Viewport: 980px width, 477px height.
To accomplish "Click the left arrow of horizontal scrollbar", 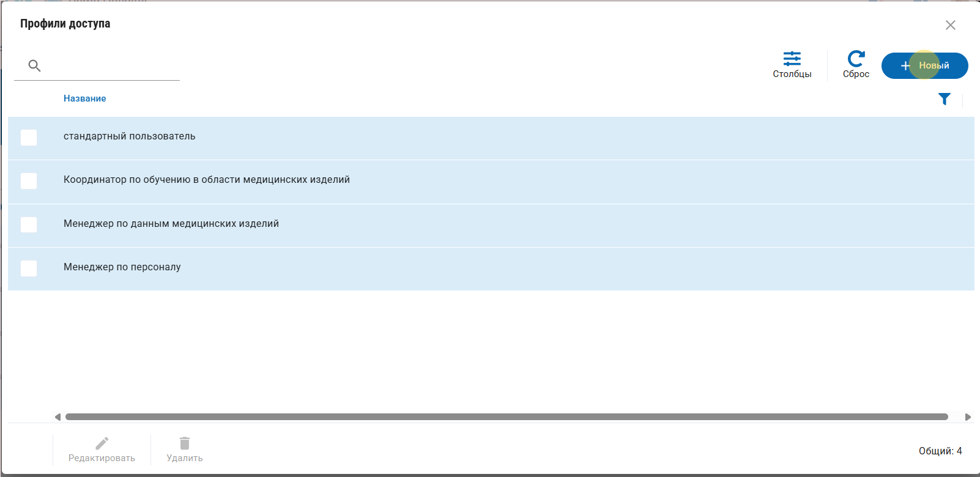I will coord(58,417).
